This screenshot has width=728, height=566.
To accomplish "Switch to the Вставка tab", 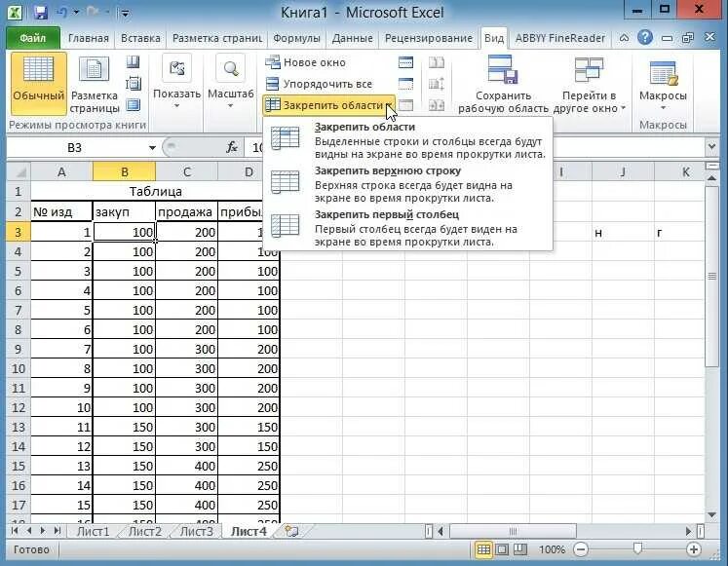I will tap(140, 38).
